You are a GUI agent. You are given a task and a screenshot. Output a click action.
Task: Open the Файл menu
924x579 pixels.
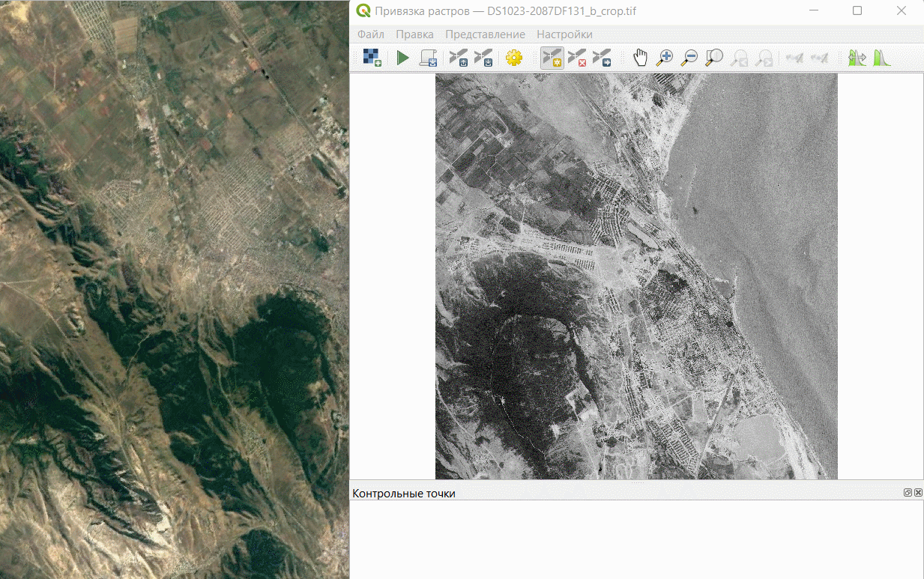[x=371, y=34]
